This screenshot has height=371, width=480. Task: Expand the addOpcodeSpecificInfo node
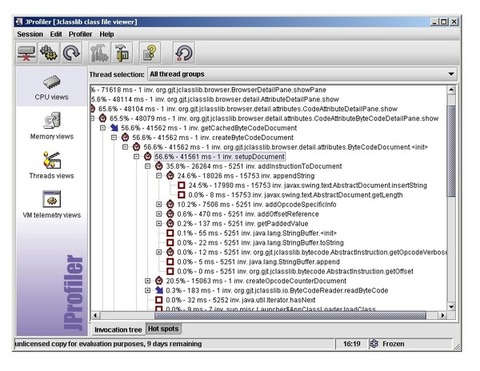159,204
